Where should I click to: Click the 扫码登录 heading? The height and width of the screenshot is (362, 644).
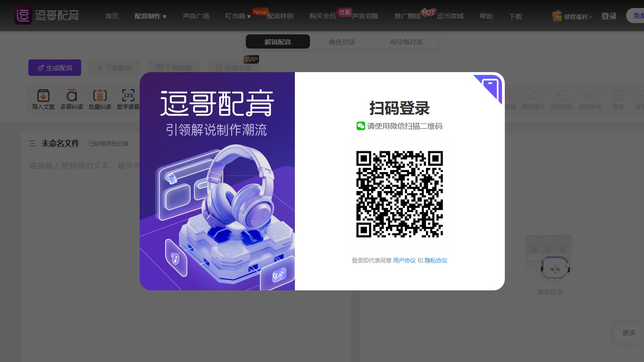(400, 108)
